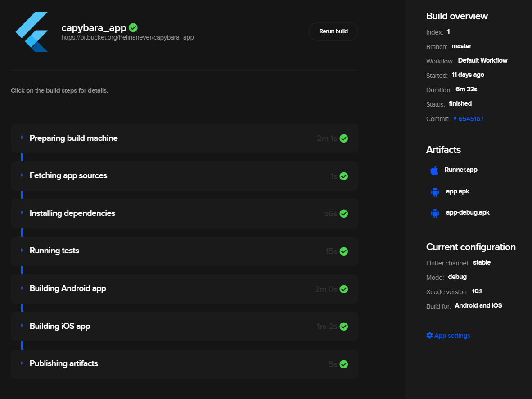Click the Building Android app title
532x399 pixels.
68,288
